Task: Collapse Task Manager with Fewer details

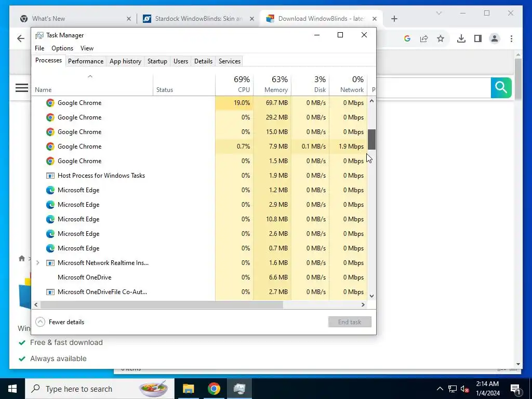Action: (60, 322)
